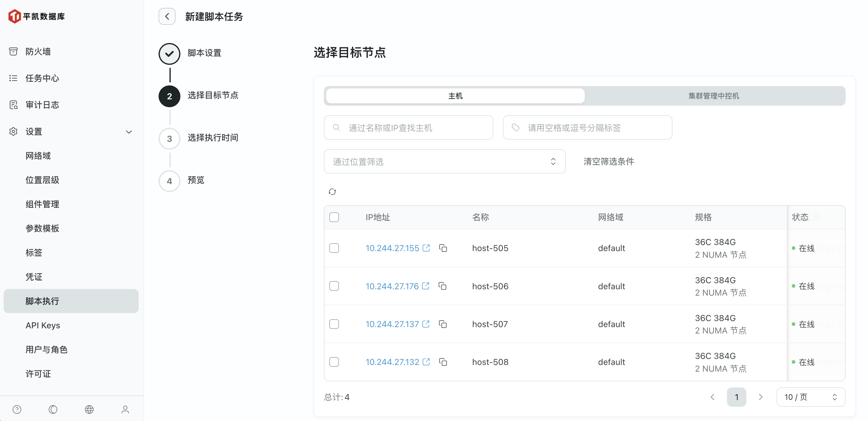Viewport: 868px width, 421px height.
Task: Open external link icon for 10.244.27.176
Action: [426, 286]
